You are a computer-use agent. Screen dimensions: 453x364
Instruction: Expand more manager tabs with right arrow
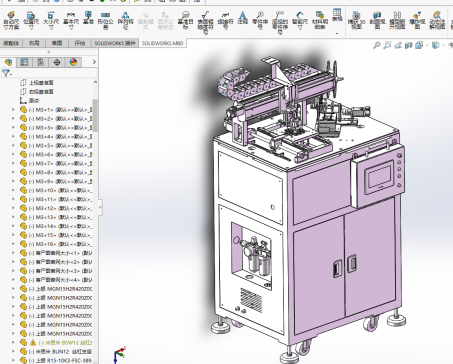[x=94, y=62]
